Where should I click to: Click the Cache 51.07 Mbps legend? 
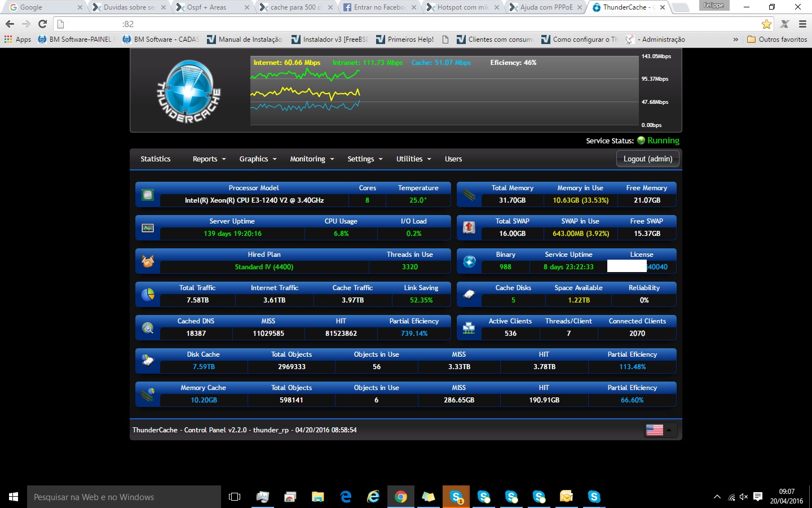coord(441,63)
